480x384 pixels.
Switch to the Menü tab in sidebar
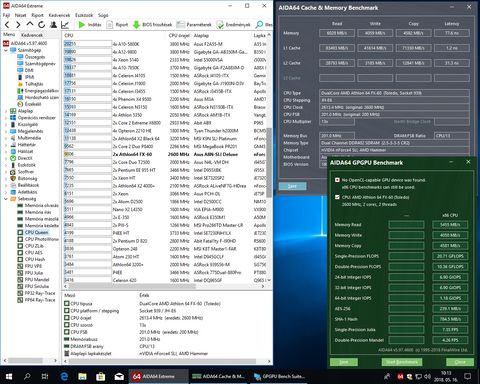point(9,35)
